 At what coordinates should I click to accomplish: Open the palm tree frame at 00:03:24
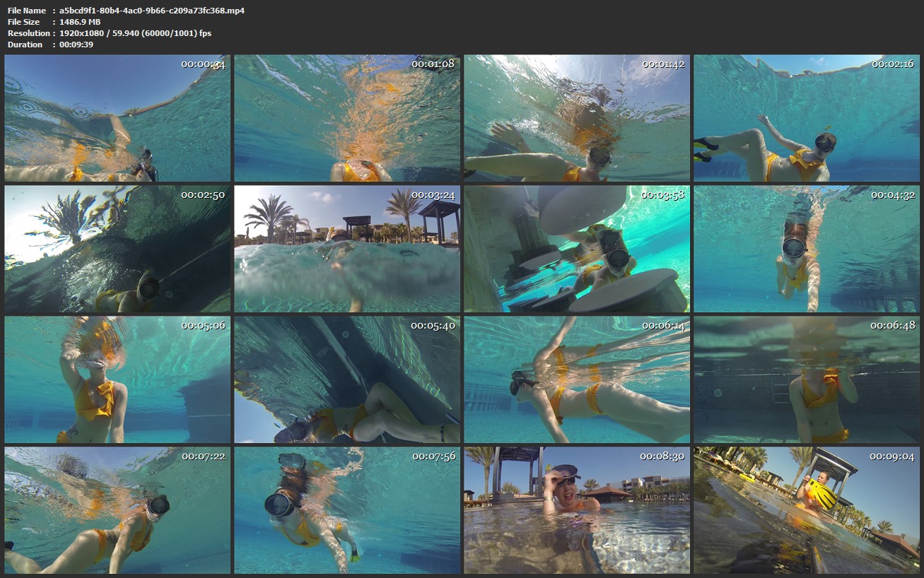tap(347, 249)
